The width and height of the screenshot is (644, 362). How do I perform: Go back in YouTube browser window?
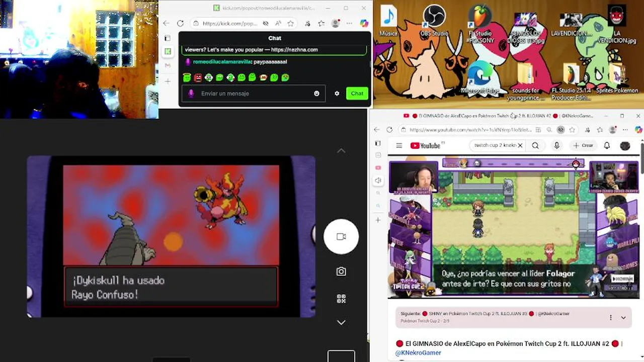pos(376,130)
